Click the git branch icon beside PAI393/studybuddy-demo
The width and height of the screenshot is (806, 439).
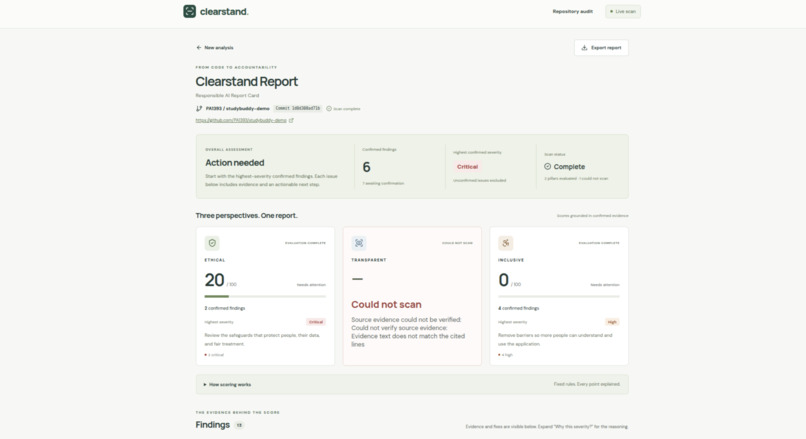[x=199, y=108]
